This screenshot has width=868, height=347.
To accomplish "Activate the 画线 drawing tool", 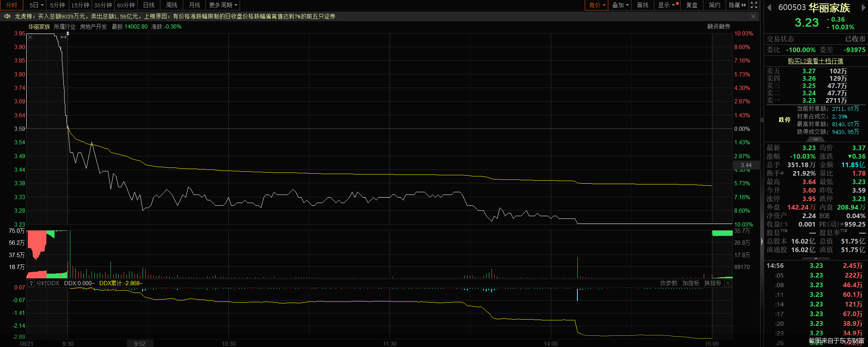I will (643, 5).
